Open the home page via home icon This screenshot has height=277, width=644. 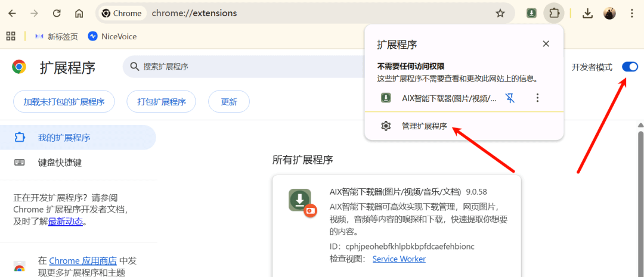tap(79, 13)
